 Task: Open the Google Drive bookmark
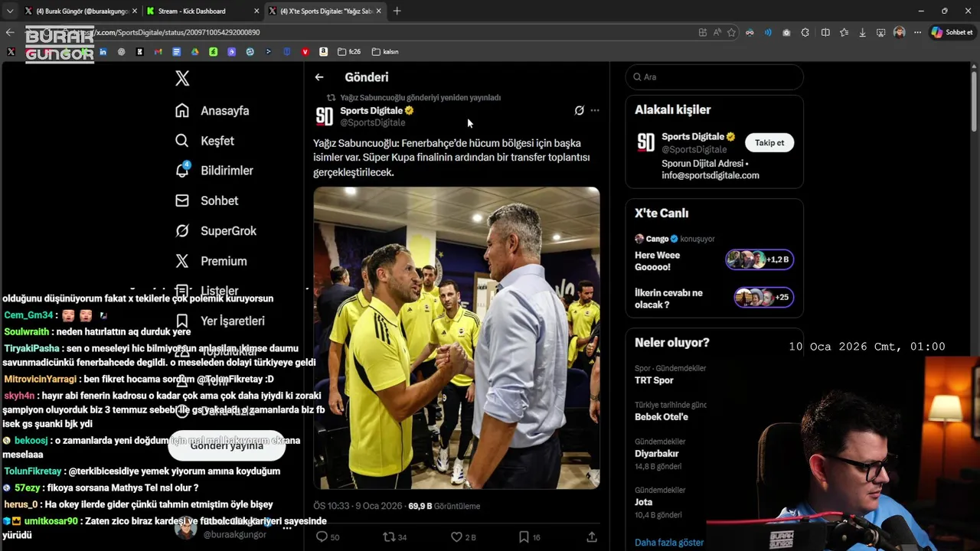(194, 52)
